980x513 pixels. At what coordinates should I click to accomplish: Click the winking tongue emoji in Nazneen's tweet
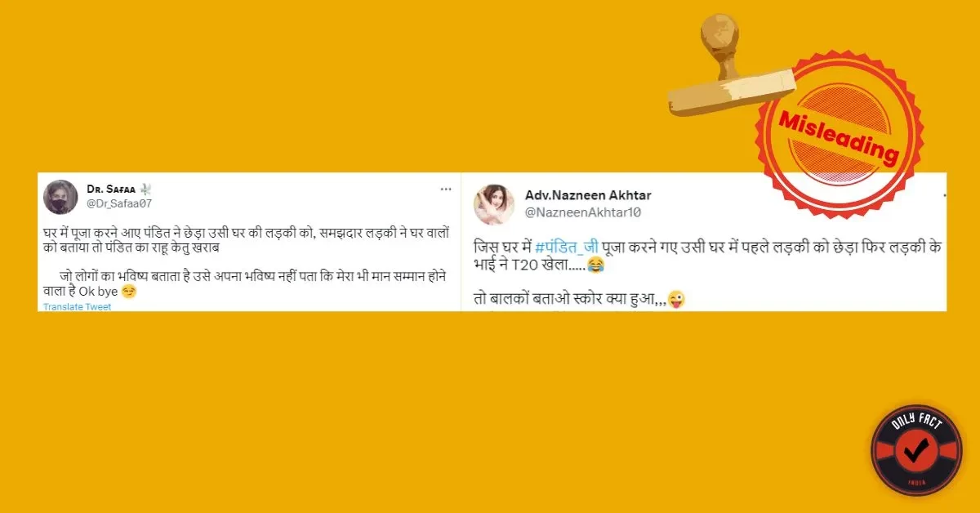(676, 301)
